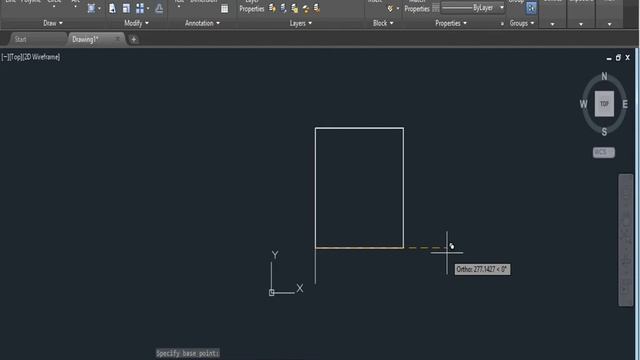Click the fifth layer tool icon right of Layer Properties

[x=316, y=8]
